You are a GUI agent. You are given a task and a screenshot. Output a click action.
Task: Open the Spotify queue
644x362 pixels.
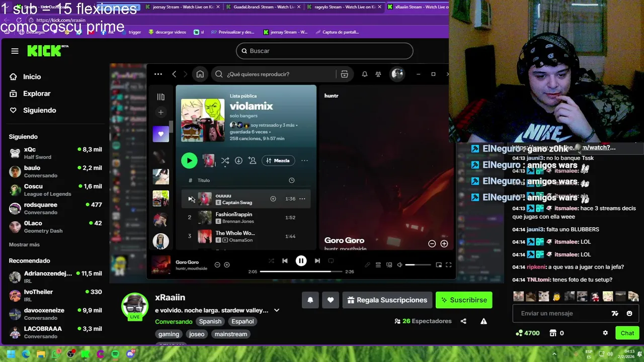tap(378, 265)
